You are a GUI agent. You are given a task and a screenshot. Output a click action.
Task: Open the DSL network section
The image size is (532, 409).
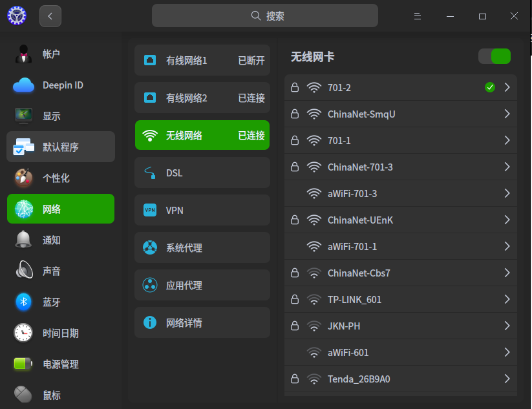202,173
